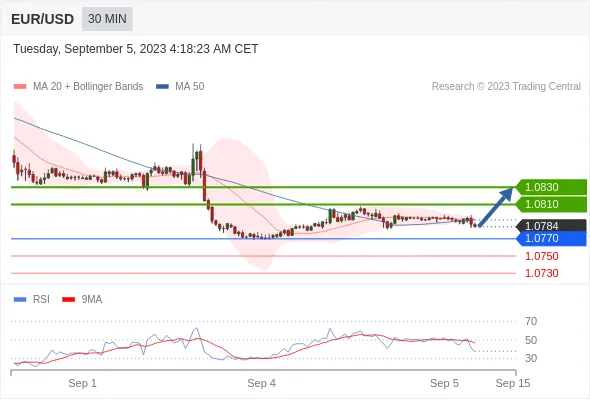
Task: Click the RSI legend label
Action: (41, 300)
